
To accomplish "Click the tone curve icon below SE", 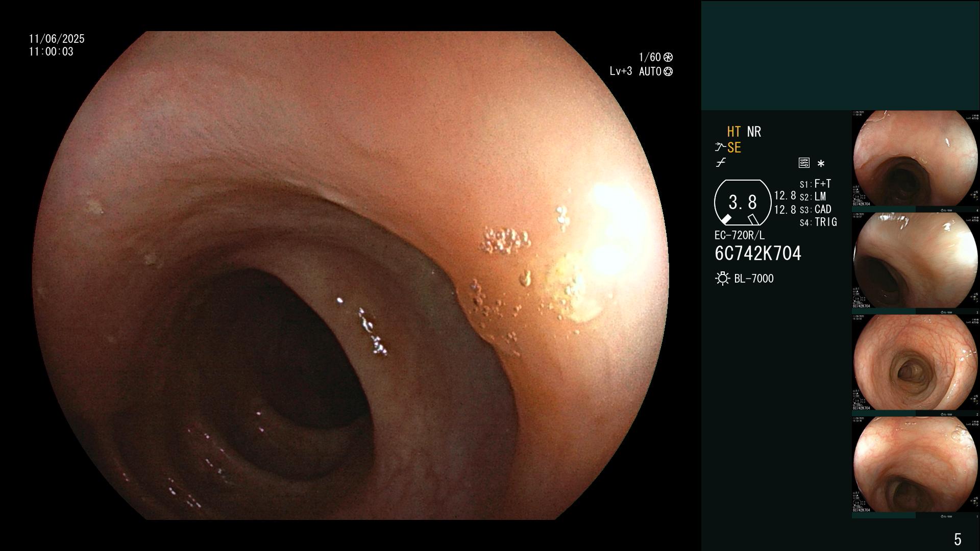I will tap(721, 163).
